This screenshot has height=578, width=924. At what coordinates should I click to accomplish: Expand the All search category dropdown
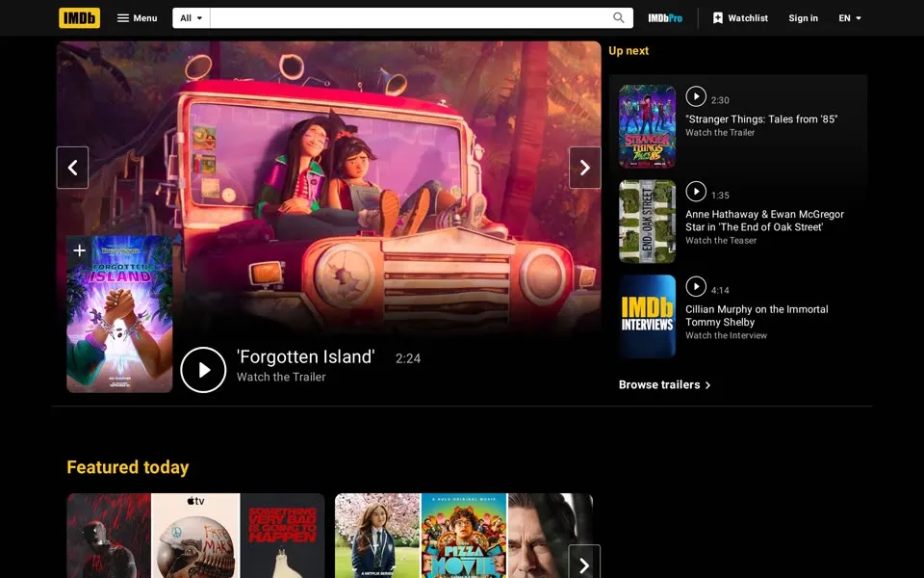pyautogui.click(x=192, y=17)
